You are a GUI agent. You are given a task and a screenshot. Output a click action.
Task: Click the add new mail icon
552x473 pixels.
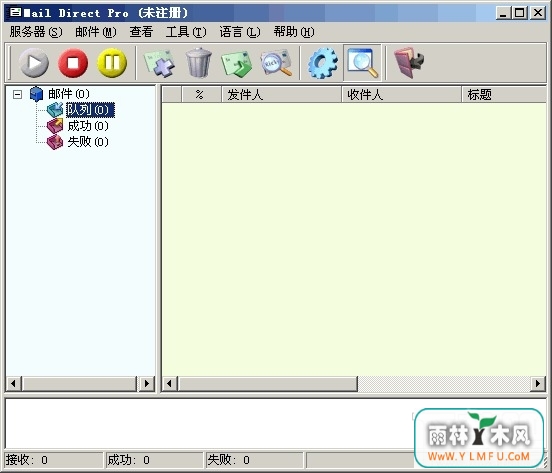pos(160,63)
